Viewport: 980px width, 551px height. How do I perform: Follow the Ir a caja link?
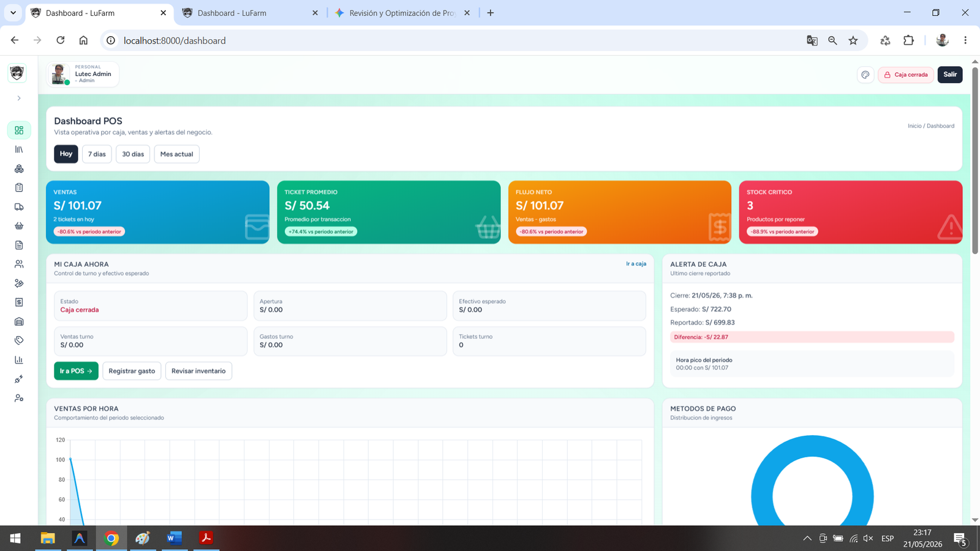point(636,264)
